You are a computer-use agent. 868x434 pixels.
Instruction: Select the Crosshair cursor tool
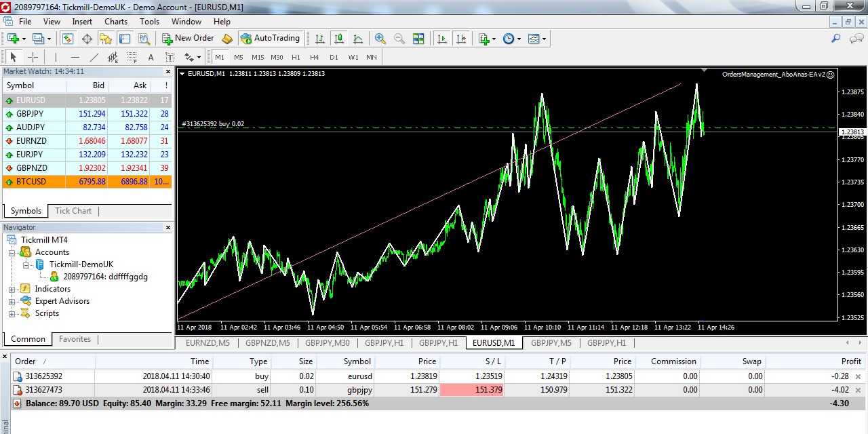[33, 57]
